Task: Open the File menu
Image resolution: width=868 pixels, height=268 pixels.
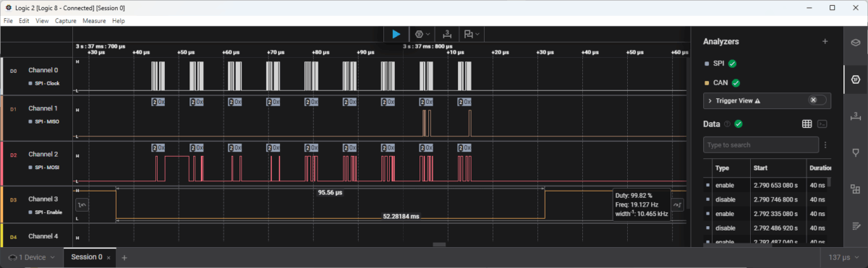Action: (x=9, y=21)
